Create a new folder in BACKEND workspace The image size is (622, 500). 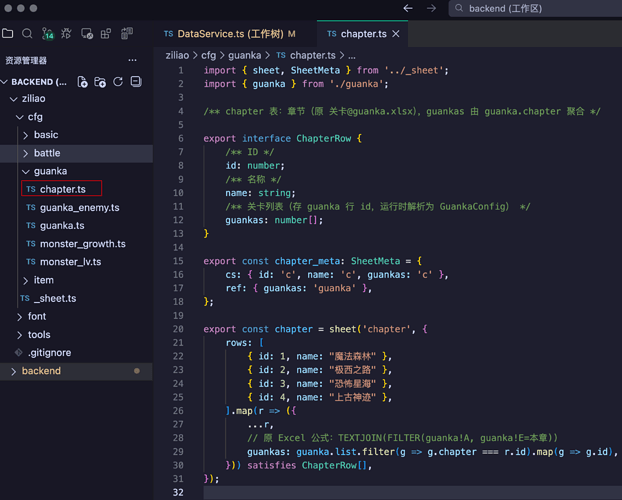tap(100, 82)
